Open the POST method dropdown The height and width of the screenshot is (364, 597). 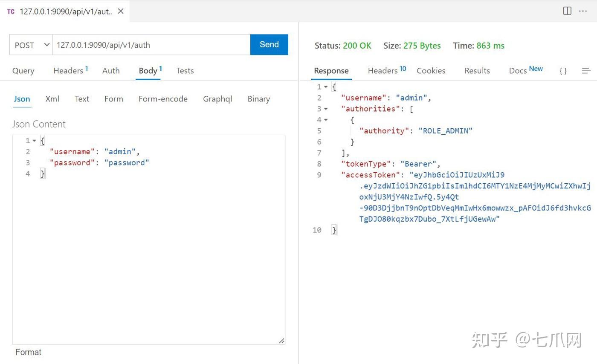[x=31, y=45]
